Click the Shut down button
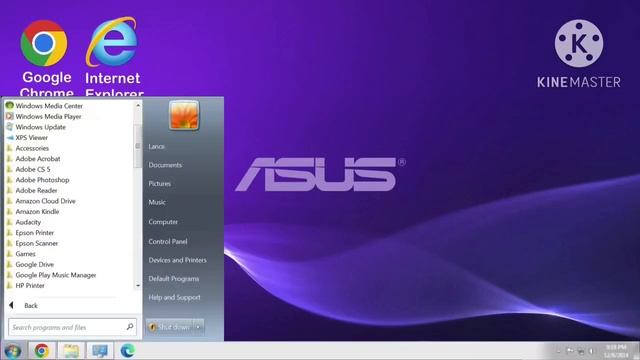Screen dimensions: 640x360 (x=169, y=327)
